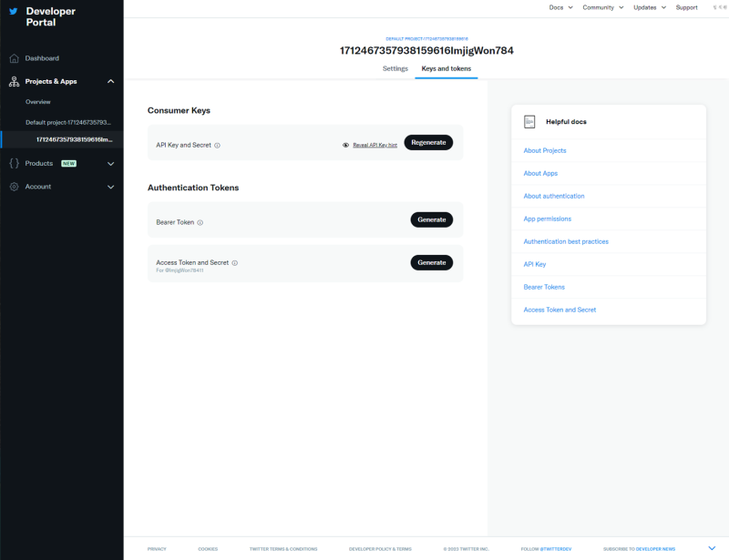Click the Privacy footer link
729x560 pixels.
157,549
